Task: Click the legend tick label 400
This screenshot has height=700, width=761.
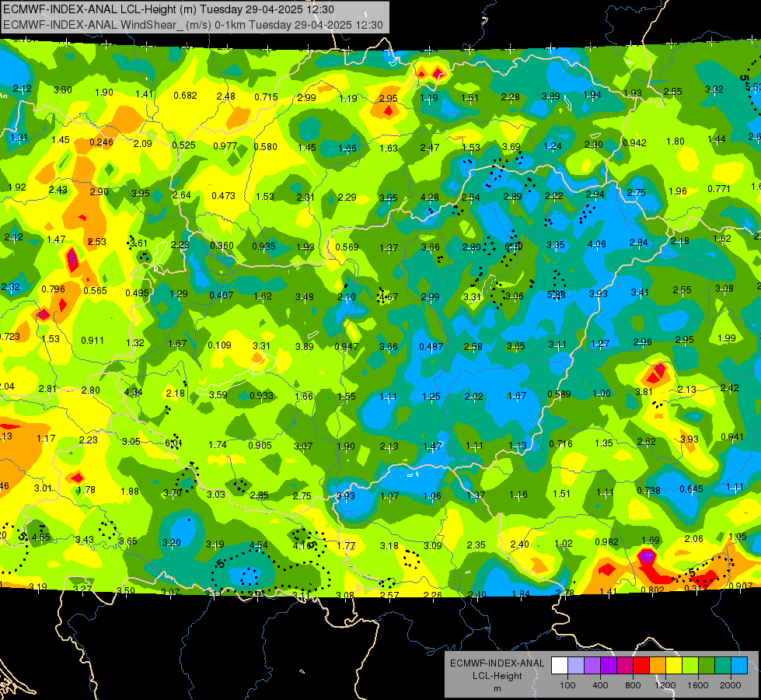Action: pos(600,685)
